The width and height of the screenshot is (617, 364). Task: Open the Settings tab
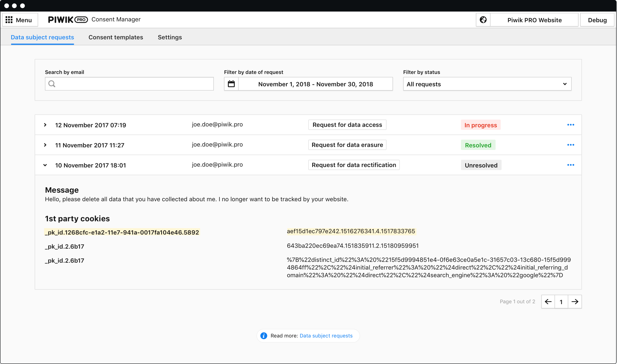click(170, 37)
